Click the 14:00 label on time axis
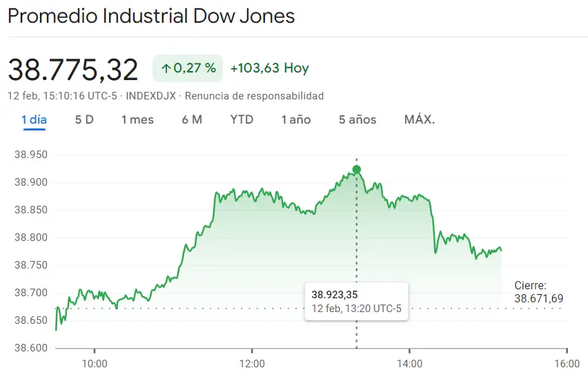The image size is (588, 377). point(409,363)
